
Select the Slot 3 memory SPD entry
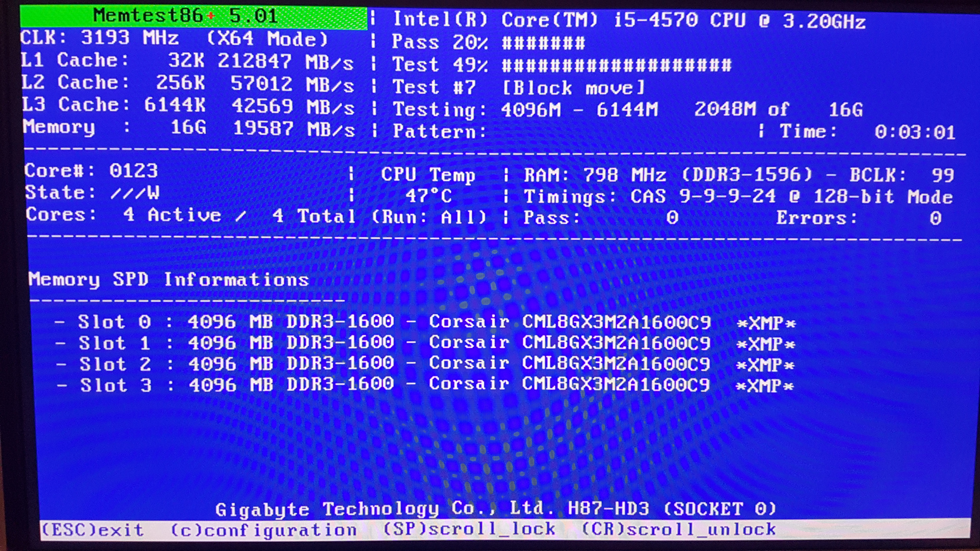424,385
